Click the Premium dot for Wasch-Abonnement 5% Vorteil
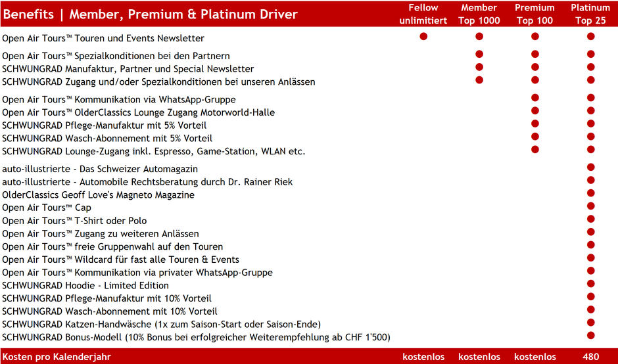This screenshot has height=364, width=618. (x=535, y=137)
